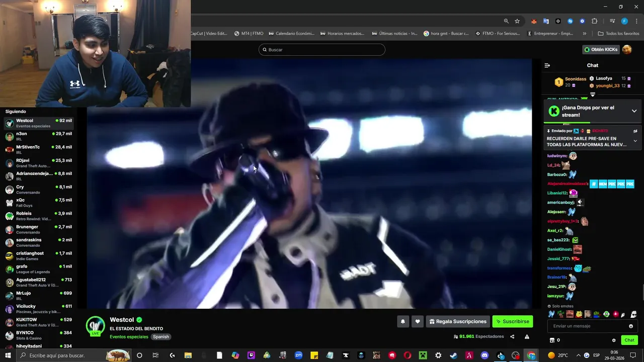Bookmark this page with the star icon

tap(517, 21)
